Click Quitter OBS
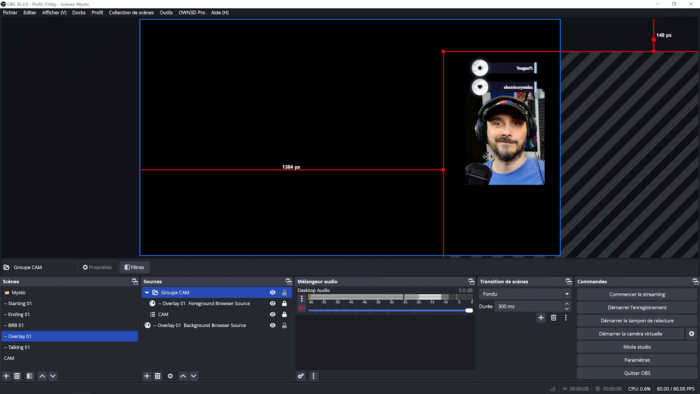Screen dimensions: 700x394 (637, 373)
